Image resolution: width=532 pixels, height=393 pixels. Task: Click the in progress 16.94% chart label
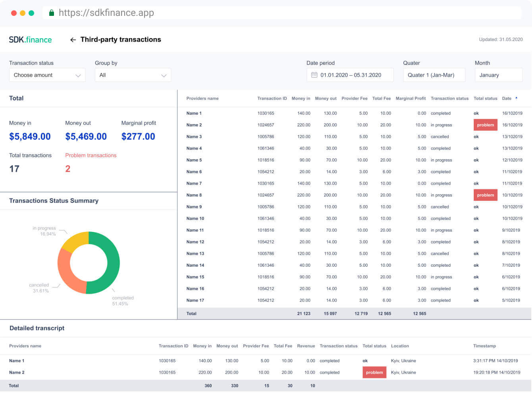point(44,231)
